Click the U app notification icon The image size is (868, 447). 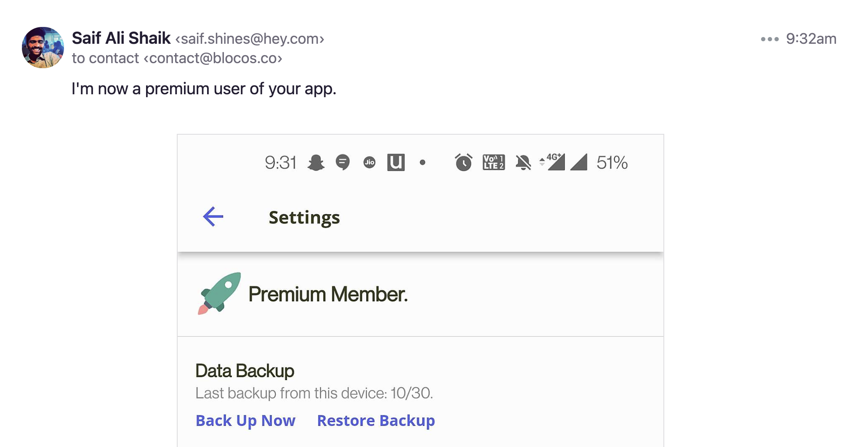[x=396, y=162]
